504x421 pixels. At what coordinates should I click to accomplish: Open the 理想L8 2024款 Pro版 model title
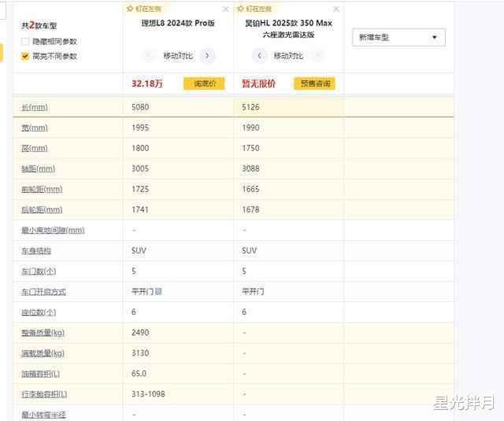[178, 23]
